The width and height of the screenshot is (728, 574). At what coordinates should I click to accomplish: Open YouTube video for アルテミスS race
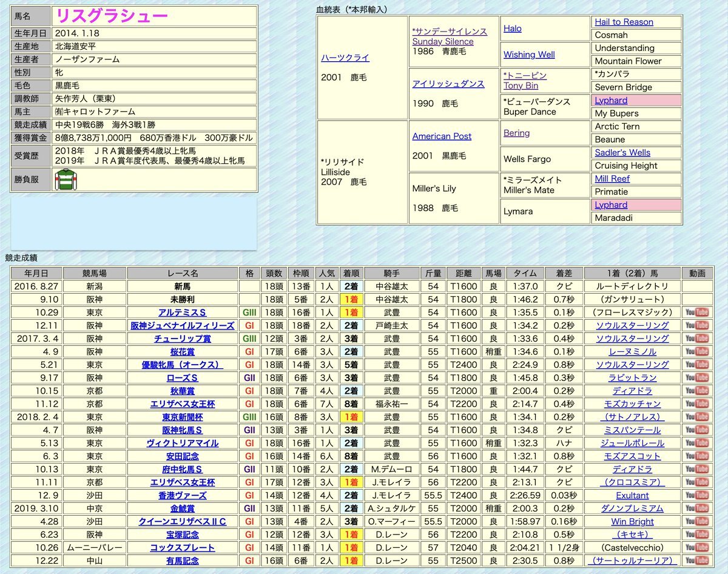[696, 312]
